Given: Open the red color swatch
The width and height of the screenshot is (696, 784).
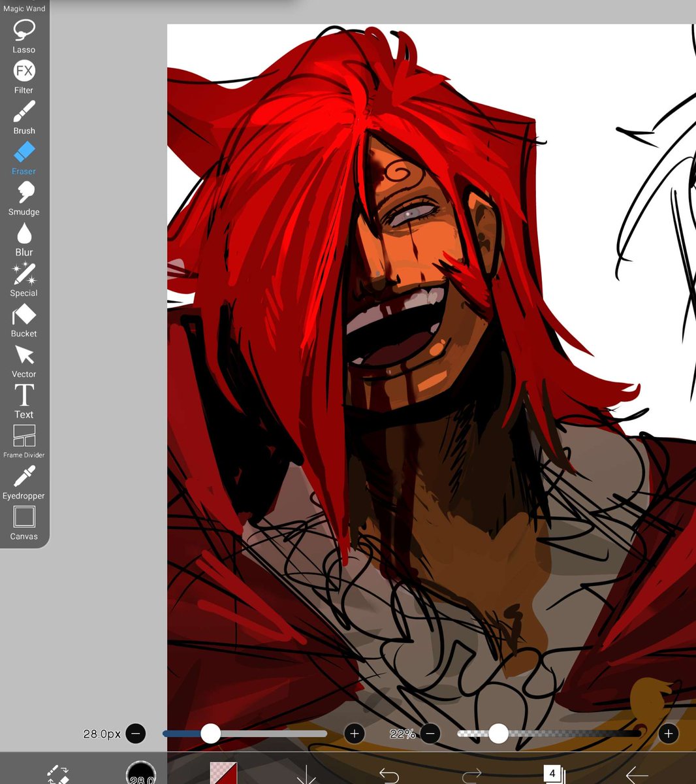Looking at the screenshot, I should point(223,774).
